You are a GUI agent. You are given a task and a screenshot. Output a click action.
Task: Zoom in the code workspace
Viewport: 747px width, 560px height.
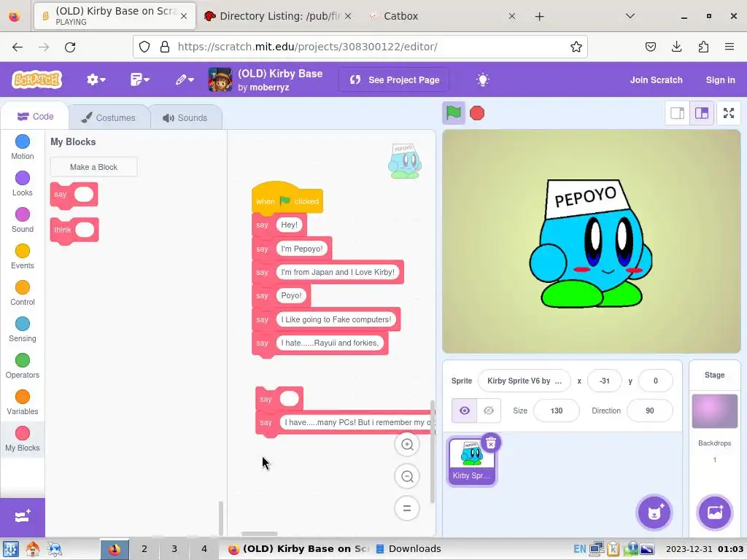[x=407, y=444]
